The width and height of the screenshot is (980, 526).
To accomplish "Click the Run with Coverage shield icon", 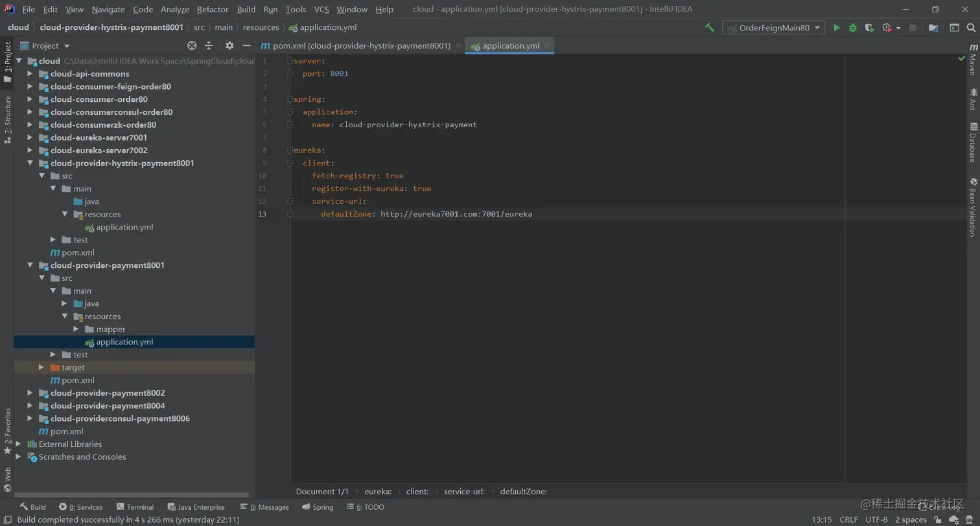I will 870,28.
